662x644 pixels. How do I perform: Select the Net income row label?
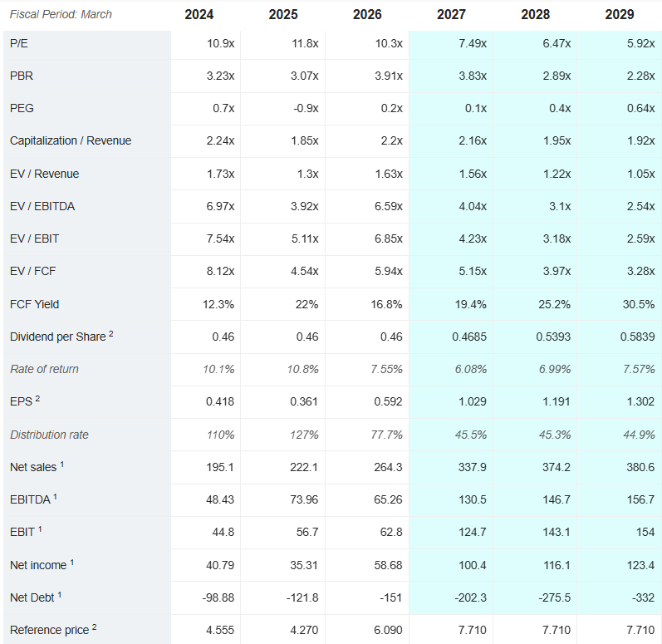[42, 565]
